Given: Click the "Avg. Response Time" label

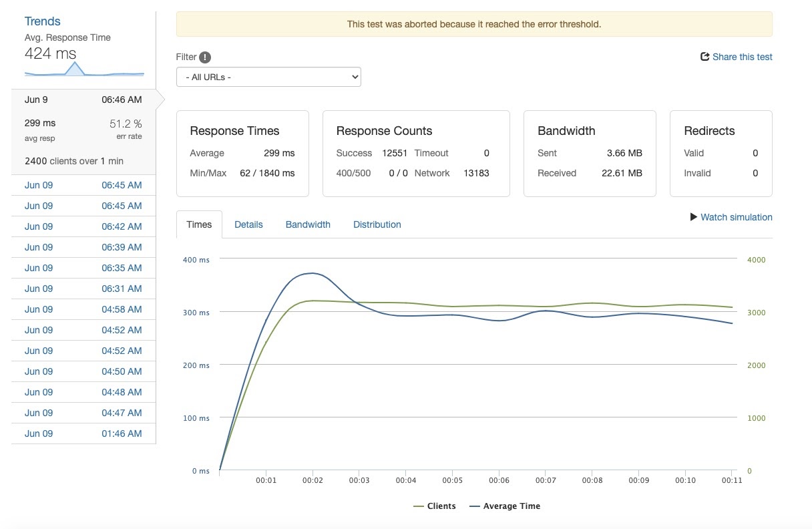Looking at the screenshot, I should [x=67, y=37].
